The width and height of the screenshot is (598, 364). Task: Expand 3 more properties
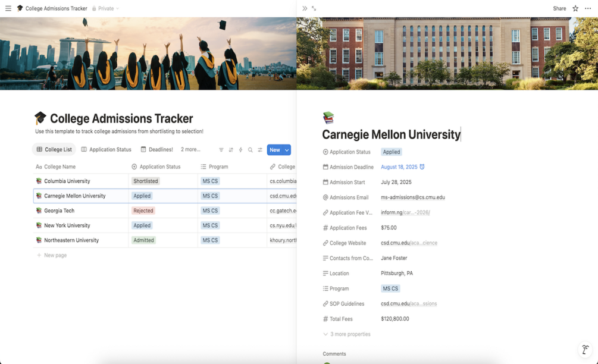coord(347,334)
